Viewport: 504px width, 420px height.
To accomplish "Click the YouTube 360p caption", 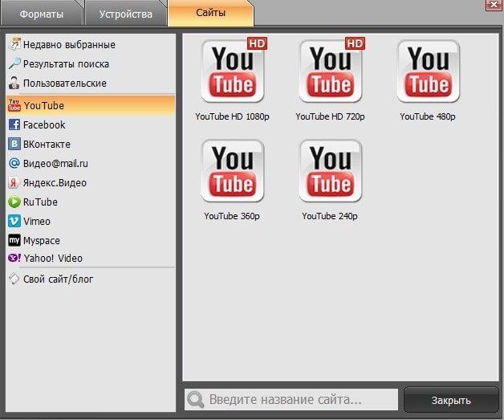I will [x=232, y=216].
